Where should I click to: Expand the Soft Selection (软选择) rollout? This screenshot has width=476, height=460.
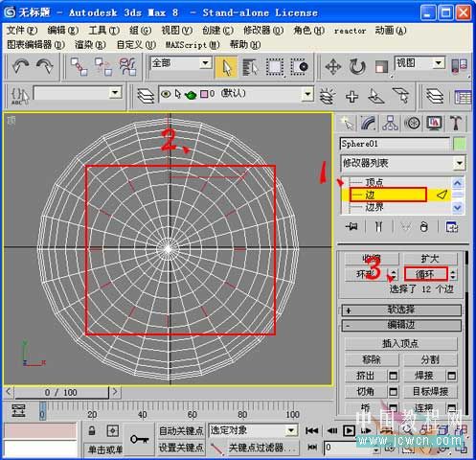[x=401, y=310]
